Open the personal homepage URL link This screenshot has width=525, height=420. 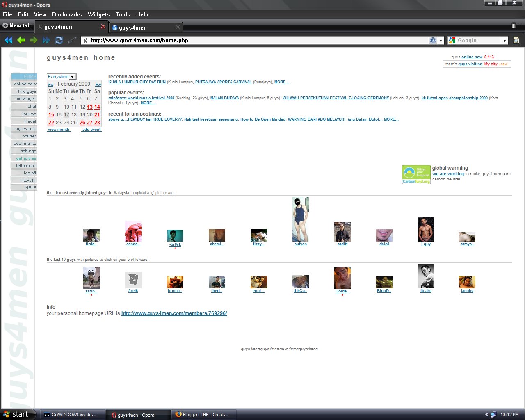[x=174, y=313]
